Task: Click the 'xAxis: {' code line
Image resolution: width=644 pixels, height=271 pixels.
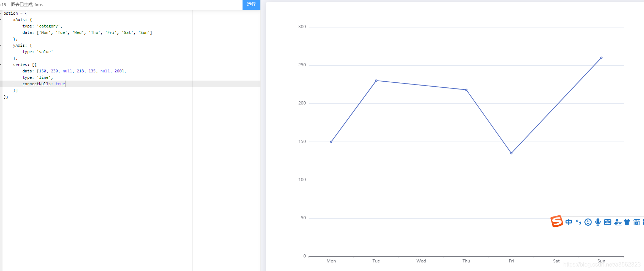Action: point(23,20)
